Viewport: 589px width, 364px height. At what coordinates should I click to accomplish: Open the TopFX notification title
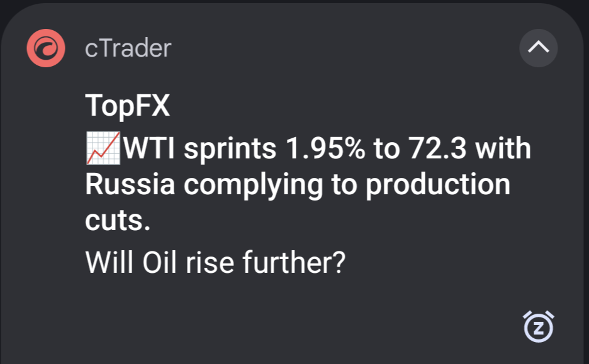tap(128, 106)
